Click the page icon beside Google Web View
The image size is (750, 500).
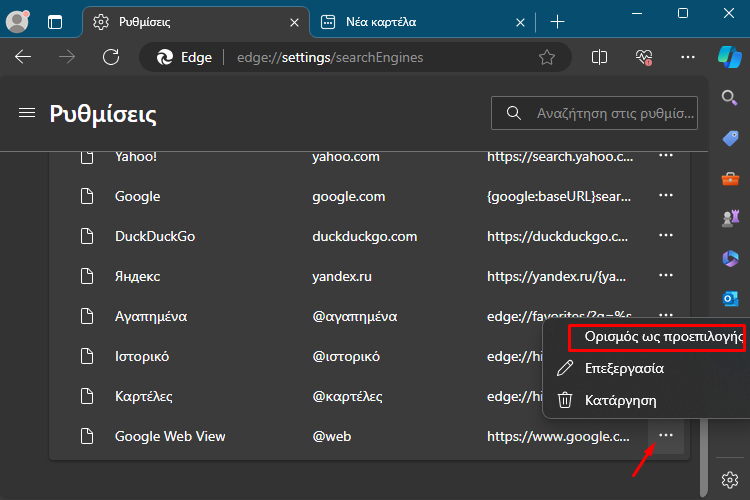coord(87,436)
